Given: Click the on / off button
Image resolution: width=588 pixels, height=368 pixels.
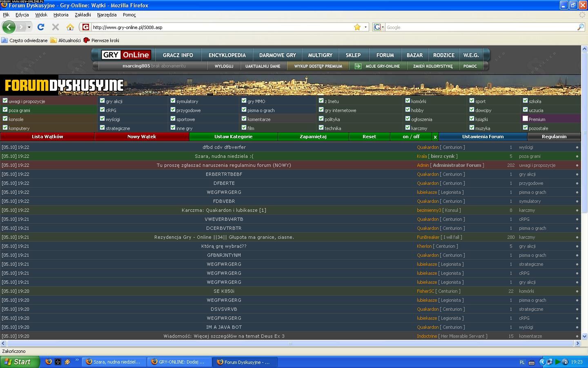Looking at the screenshot, I should 411,137.
